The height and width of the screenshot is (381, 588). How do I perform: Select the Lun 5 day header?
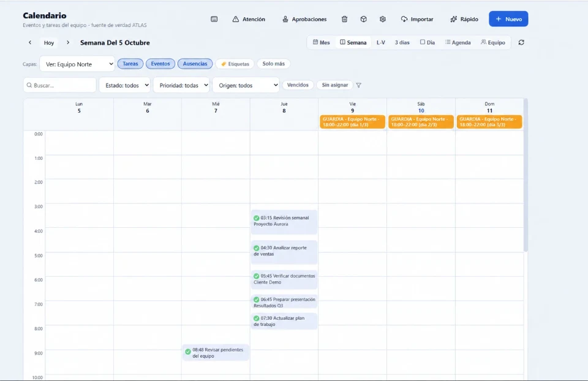pos(79,108)
